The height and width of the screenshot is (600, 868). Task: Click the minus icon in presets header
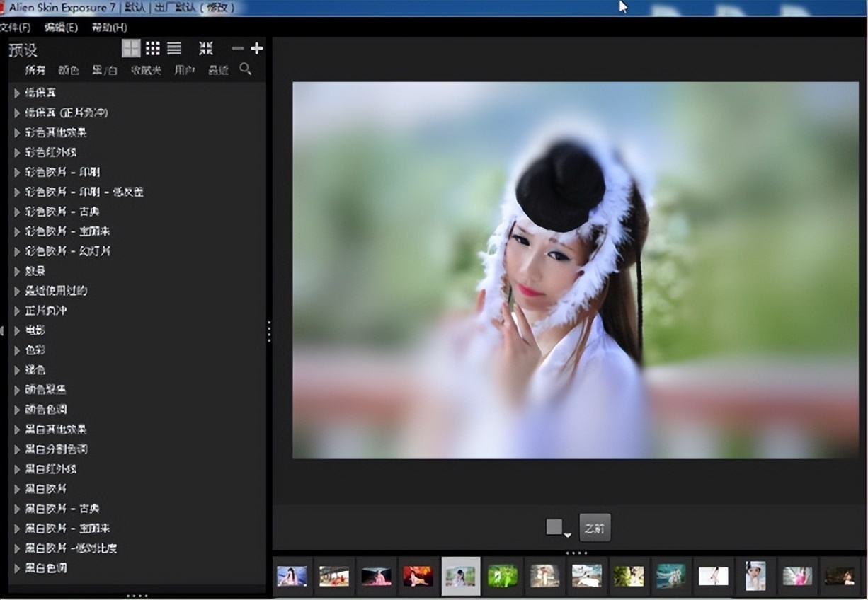tap(237, 48)
